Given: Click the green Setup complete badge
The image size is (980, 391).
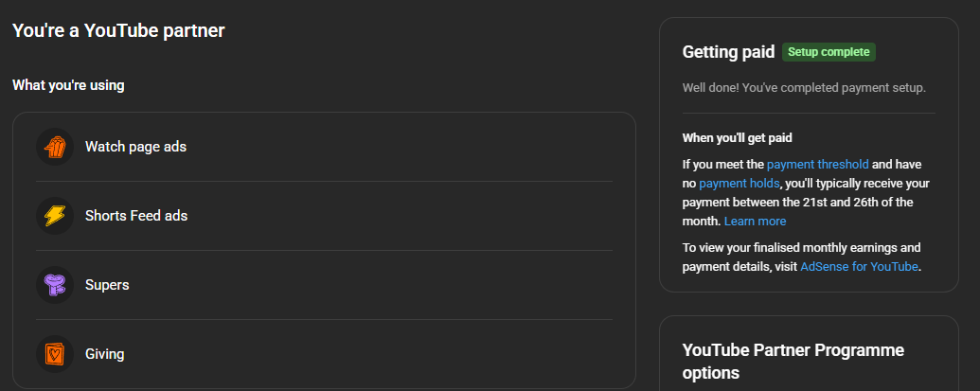Looking at the screenshot, I should (829, 52).
